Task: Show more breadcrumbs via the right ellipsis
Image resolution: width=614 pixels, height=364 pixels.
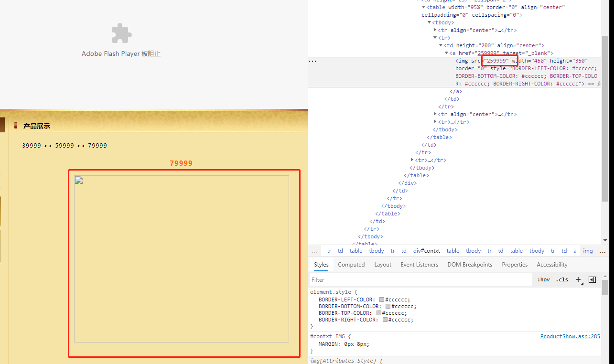Action: (603, 251)
